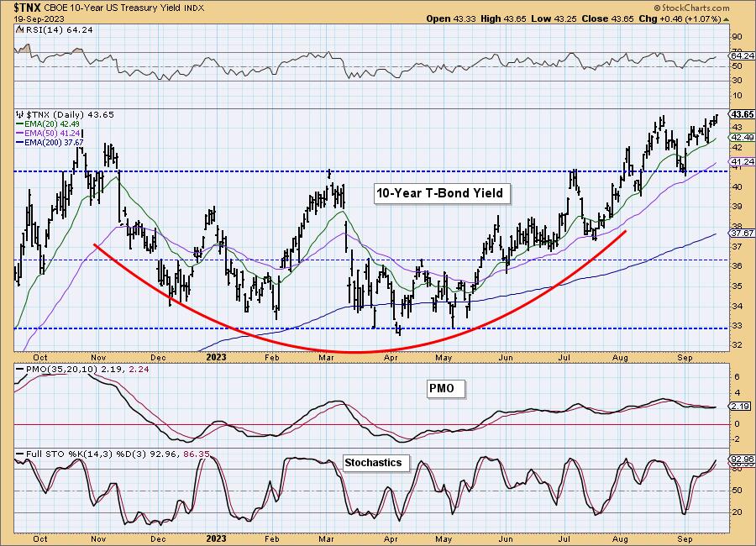Image resolution: width=756 pixels, height=546 pixels.
Task: Click the 39 level on price axis
Action: [x=738, y=207]
